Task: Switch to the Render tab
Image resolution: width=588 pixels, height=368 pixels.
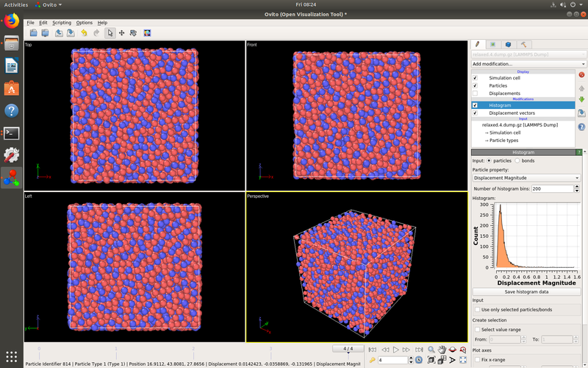Action: coord(493,44)
